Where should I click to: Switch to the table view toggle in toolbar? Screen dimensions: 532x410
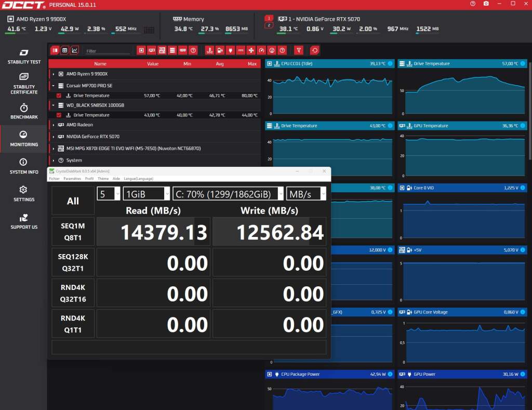tap(64, 50)
